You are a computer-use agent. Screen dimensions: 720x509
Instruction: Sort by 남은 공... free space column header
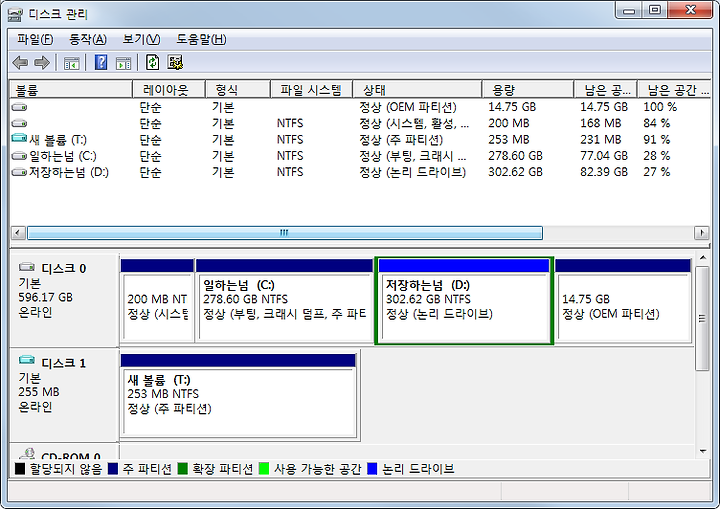click(x=606, y=90)
